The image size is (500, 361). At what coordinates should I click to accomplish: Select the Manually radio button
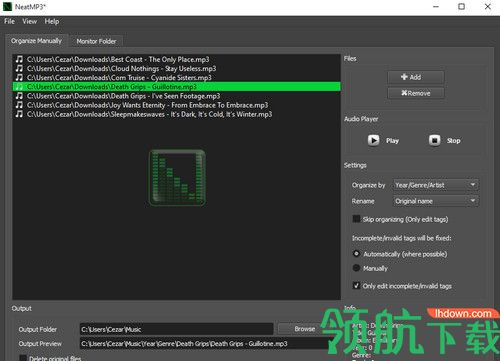(356, 268)
